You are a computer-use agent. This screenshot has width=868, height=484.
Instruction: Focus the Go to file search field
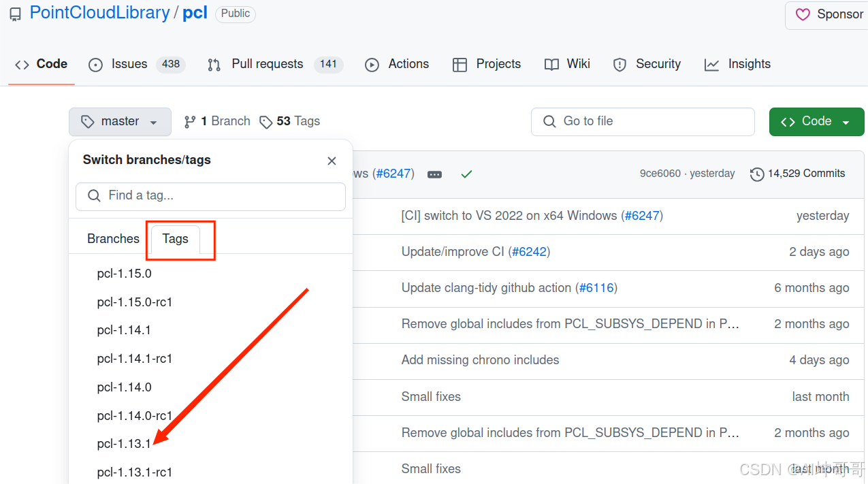[x=643, y=122]
